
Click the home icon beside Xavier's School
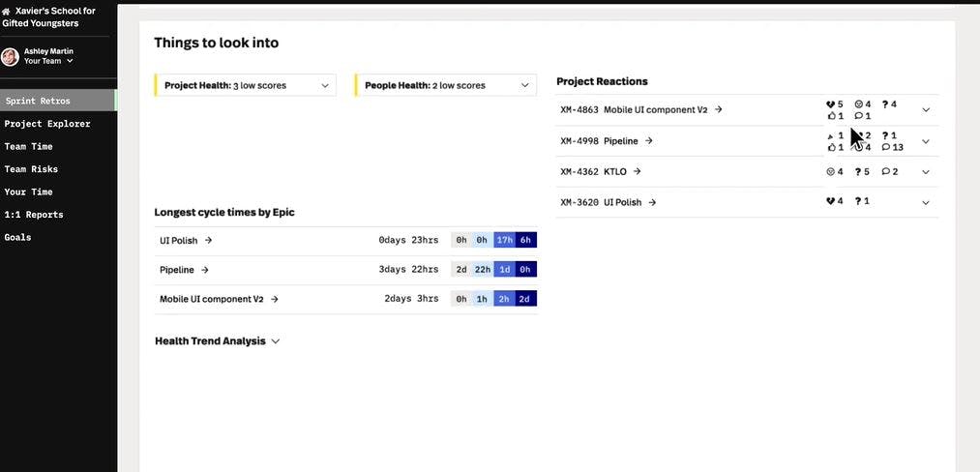click(7, 12)
